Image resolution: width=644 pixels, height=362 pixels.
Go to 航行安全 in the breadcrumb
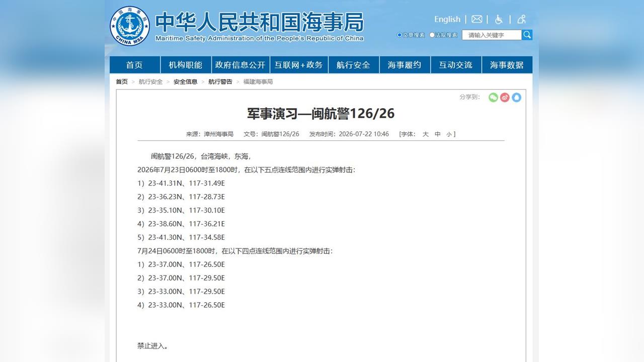tap(150, 81)
